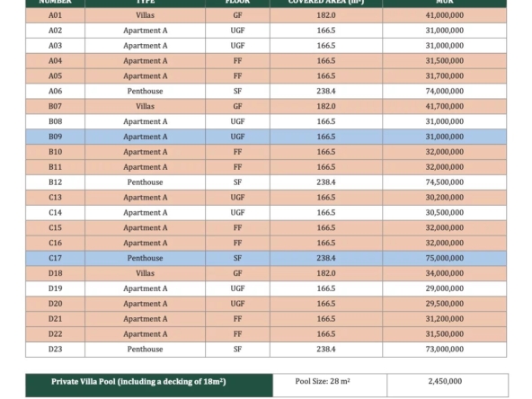Select the C13 price 30,200,000

point(445,198)
